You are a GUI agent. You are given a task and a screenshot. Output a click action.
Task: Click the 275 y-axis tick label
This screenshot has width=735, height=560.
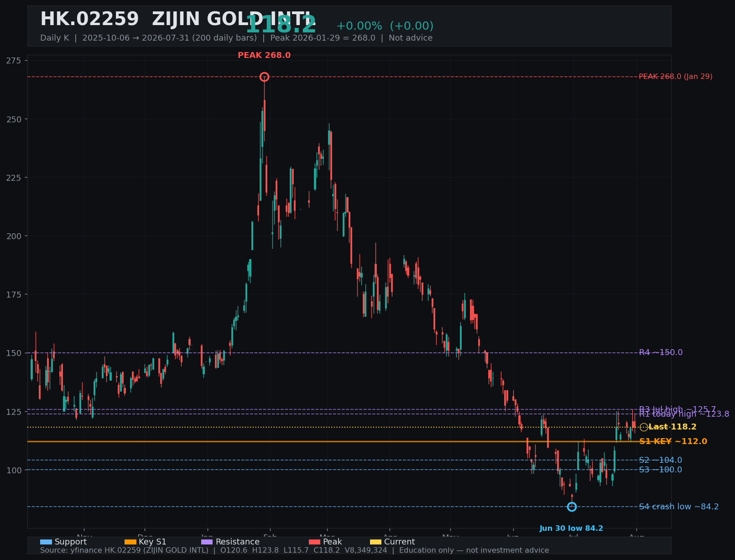click(15, 61)
